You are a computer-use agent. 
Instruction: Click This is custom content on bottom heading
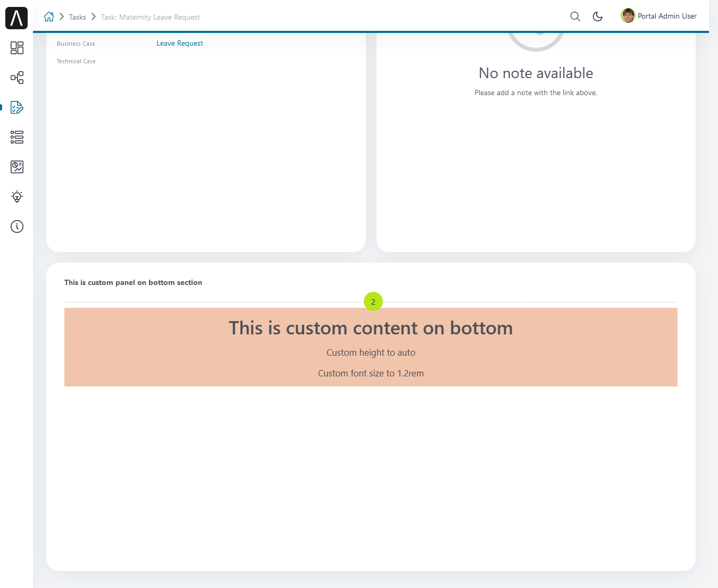coord(371,328)
